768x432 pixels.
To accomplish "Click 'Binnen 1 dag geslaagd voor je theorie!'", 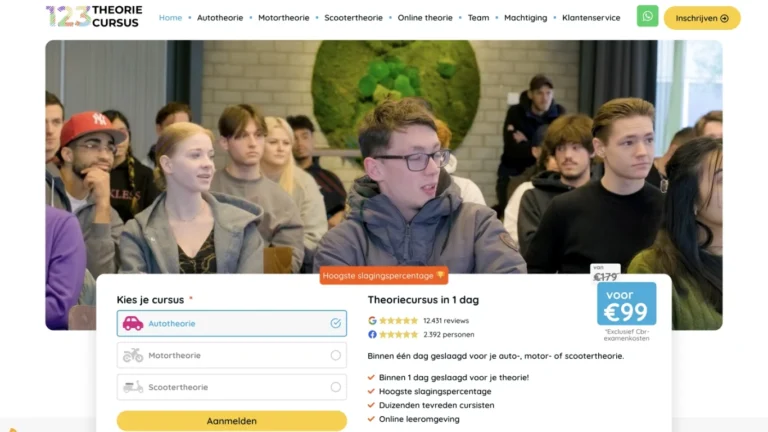I will tap(454, 378).
